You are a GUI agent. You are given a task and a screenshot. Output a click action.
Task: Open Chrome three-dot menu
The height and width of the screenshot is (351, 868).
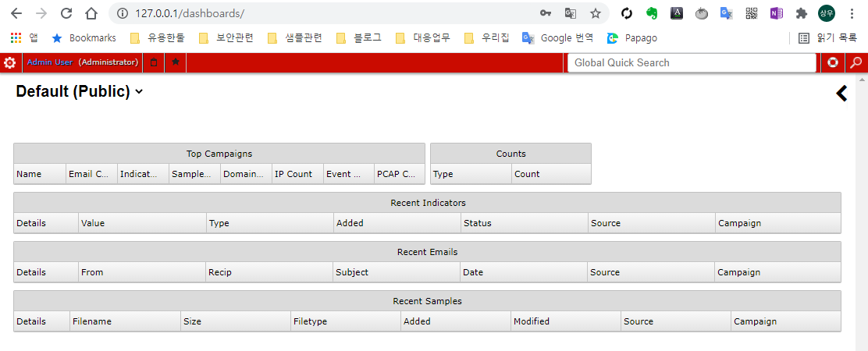pyautogui.click(x=852, y=13)
